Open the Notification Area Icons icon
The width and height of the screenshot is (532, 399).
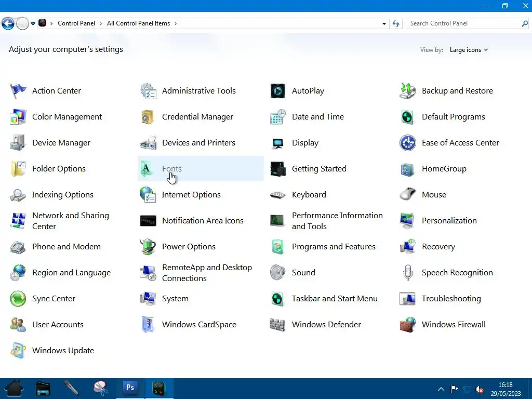point(148,221)
